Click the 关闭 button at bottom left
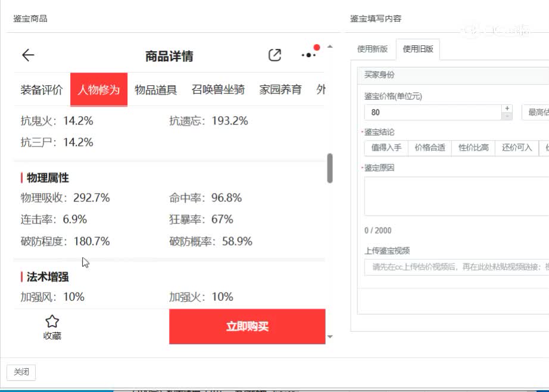Image resolution: width=549 pixels, height=392 pixels. click(21, 372)
